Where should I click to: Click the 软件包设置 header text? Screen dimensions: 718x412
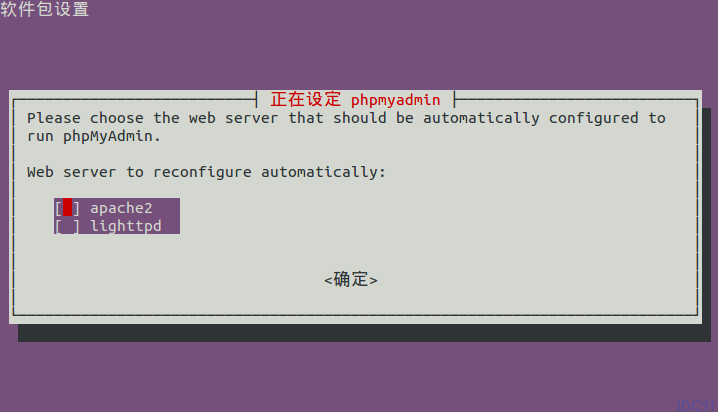tap(44, 9)
